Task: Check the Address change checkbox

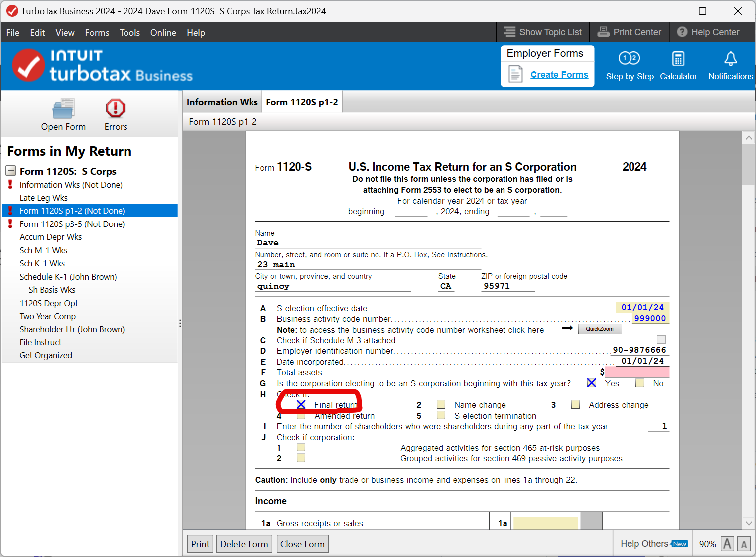Action: tap(575, 404)
